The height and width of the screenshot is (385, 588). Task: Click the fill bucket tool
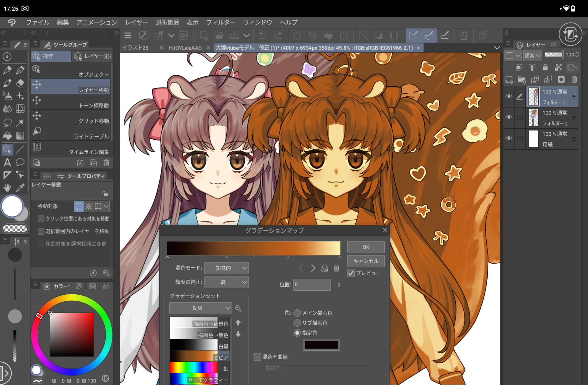[x=7, y=135]
